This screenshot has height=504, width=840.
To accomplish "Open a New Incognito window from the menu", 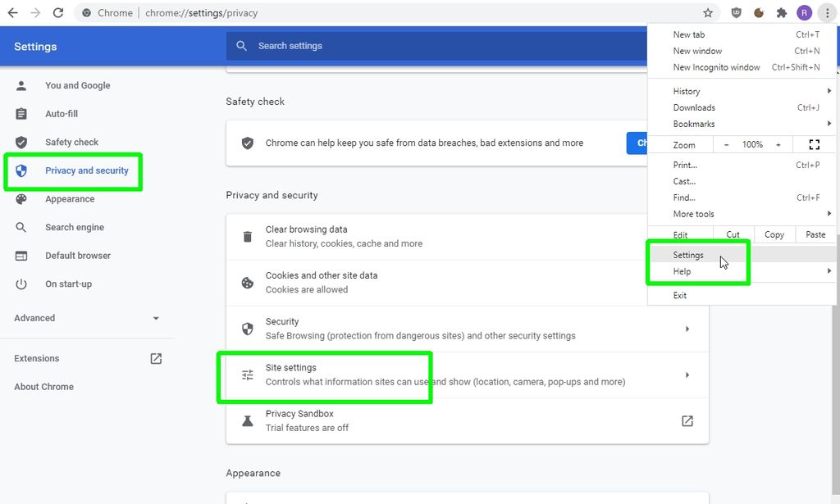I will click(x=716, y=67).
